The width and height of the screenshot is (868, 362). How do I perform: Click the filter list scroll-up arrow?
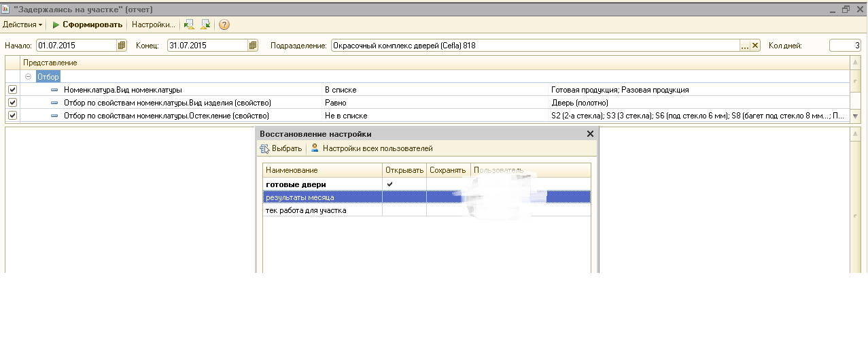(x=855, y=63)
